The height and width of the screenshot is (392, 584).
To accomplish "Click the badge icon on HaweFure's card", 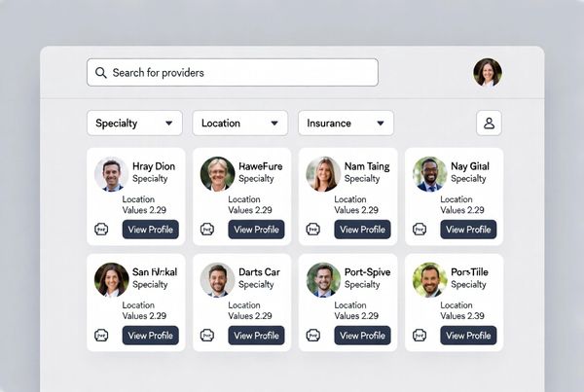I will coord(206,230).
